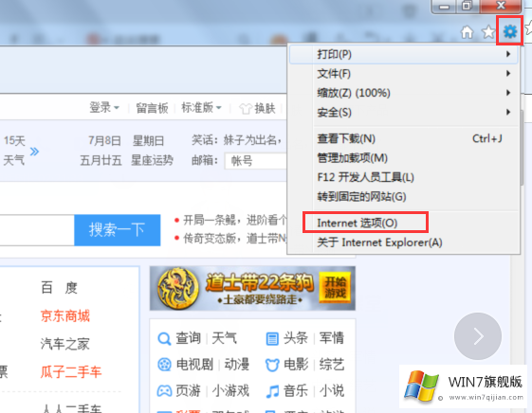
Task: Click the 搜索一下 button
Action: (117, 230)
